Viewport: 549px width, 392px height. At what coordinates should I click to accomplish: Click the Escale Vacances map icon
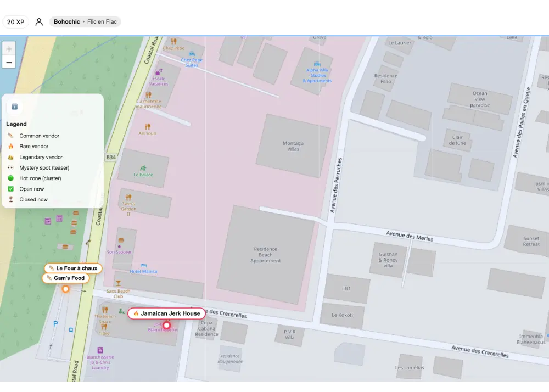pos(158,72)
